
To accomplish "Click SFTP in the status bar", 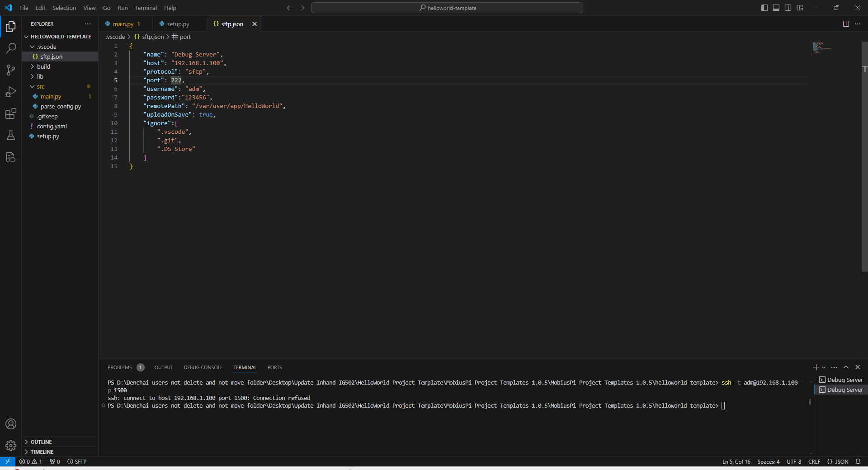I will pos(77,461).
